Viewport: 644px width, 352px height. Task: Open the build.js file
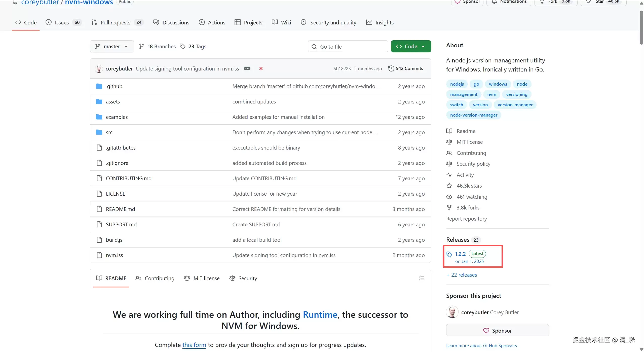click(114, 240)
